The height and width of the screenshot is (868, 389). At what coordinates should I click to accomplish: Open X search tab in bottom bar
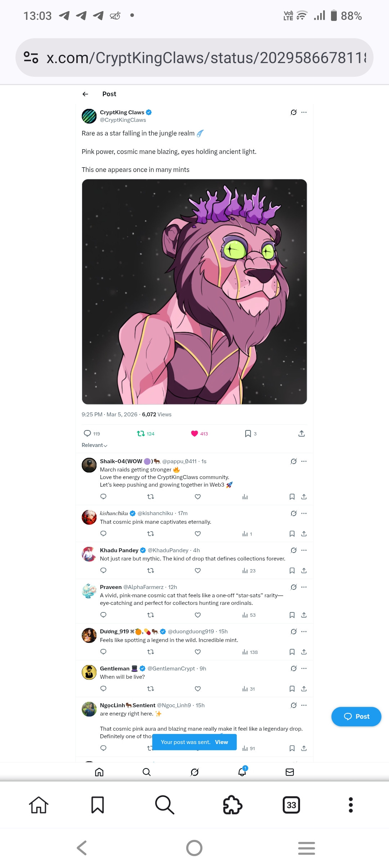(x=147, y=772)
